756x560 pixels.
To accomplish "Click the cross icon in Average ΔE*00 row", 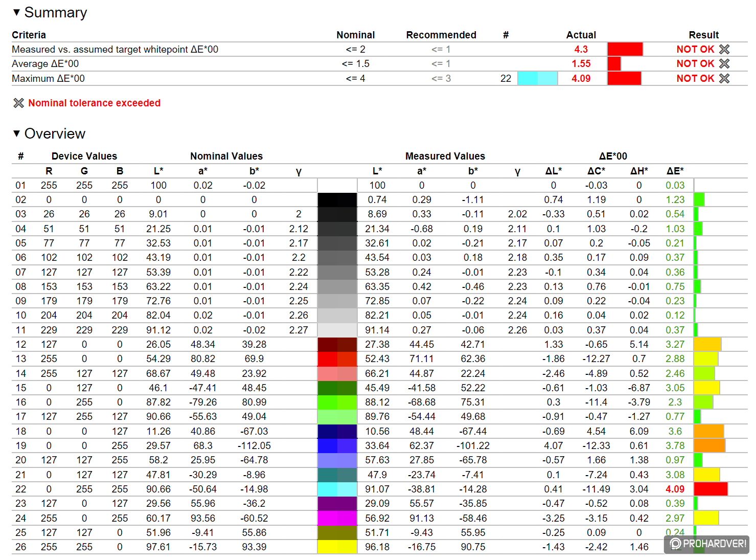I will coord(724,63).
